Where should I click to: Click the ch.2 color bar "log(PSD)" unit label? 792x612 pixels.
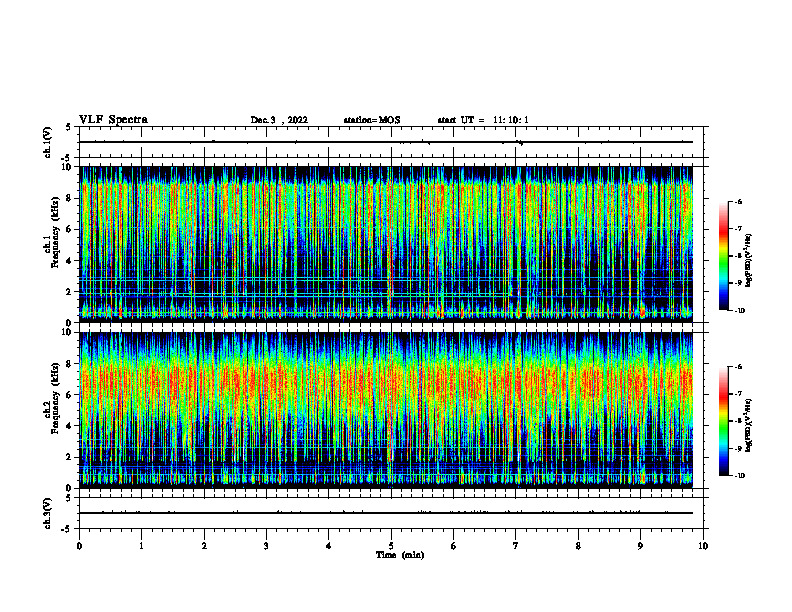click(750, 425)
